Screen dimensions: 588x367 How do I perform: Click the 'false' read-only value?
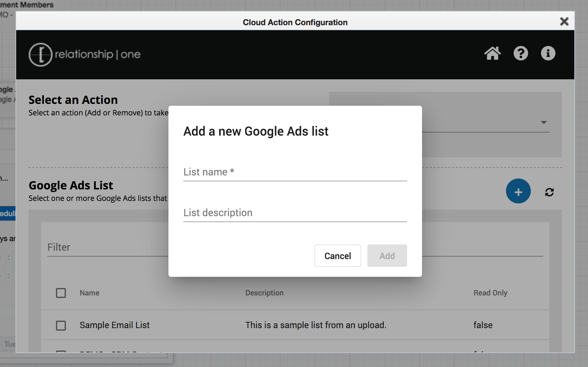point(483,325)
